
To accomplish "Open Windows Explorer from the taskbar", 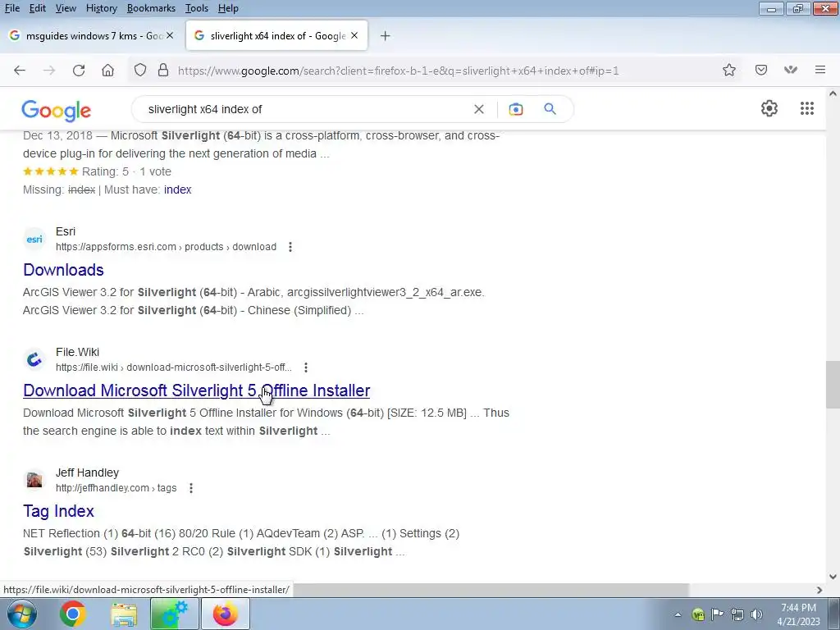I will (124, 614).
